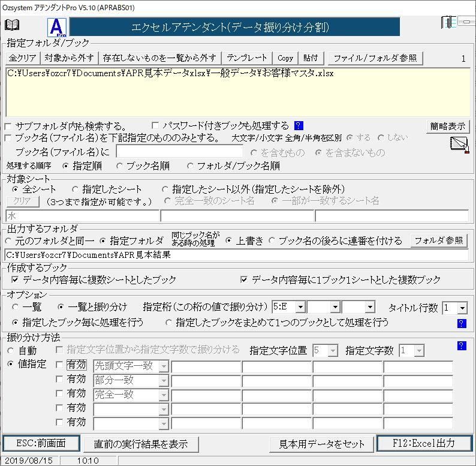Screen dimensions: 476x466
Task: Click 貼付 button
Action: 311,58
